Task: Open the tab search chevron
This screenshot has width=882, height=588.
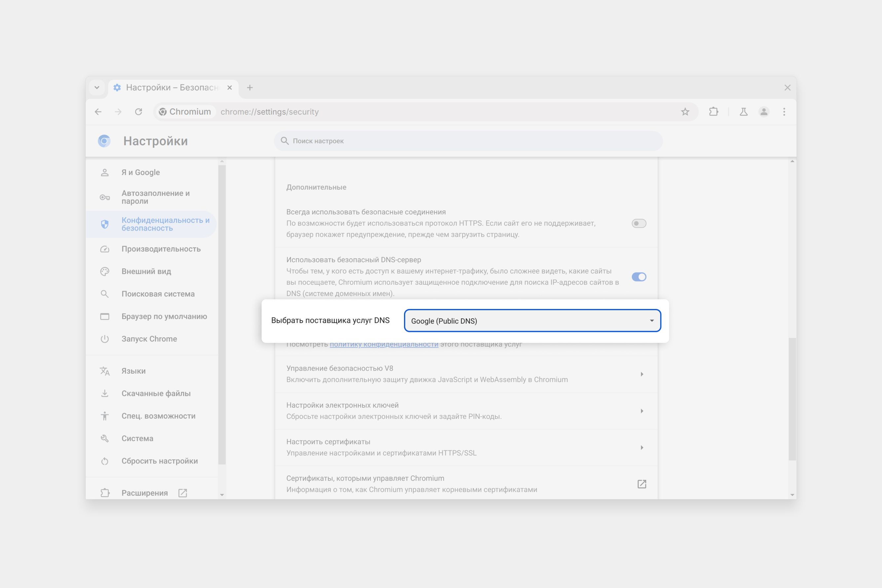Action: pos(97,88)
